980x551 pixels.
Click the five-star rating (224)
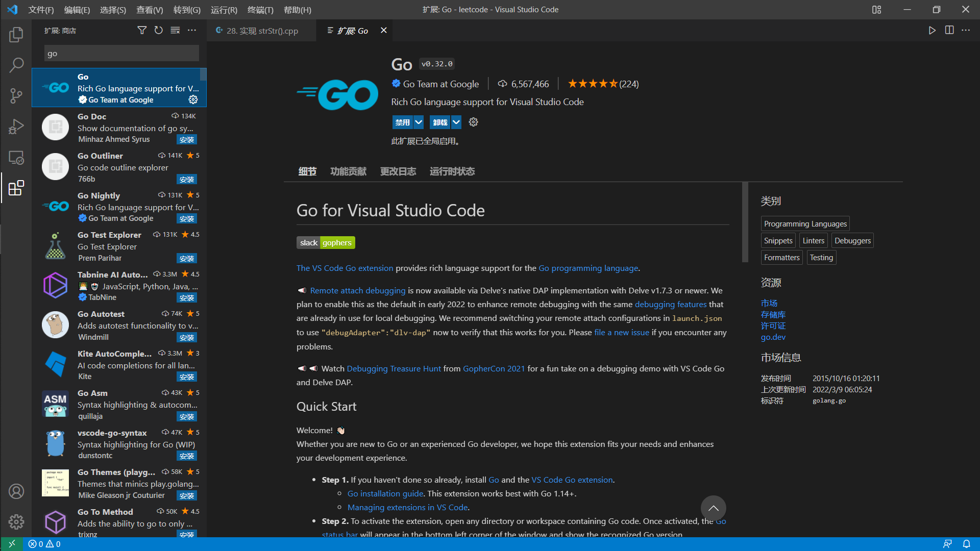603,84
